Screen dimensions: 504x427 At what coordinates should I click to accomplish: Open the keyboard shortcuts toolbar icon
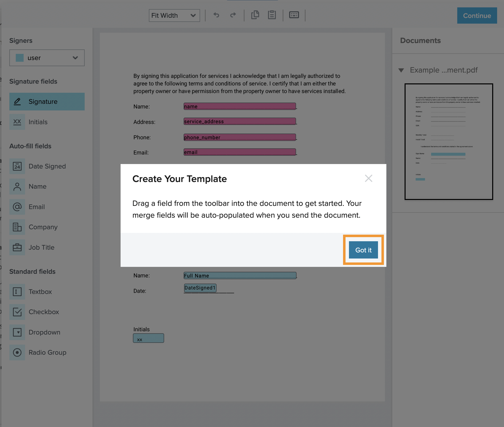click(x=294, y=15)
